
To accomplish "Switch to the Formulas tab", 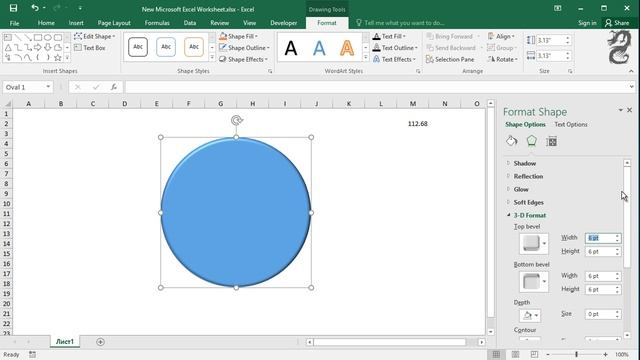I will [157, 23].
